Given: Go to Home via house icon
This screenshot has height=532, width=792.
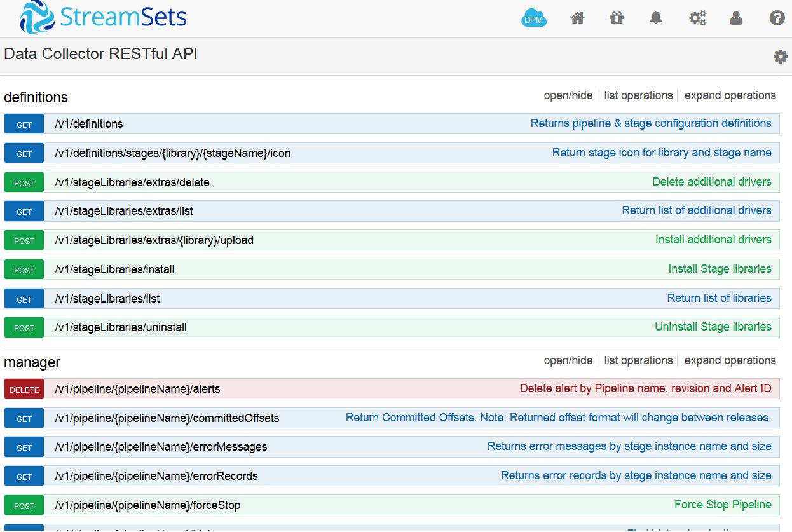Looking at the screenshot, I should point(577,18).
